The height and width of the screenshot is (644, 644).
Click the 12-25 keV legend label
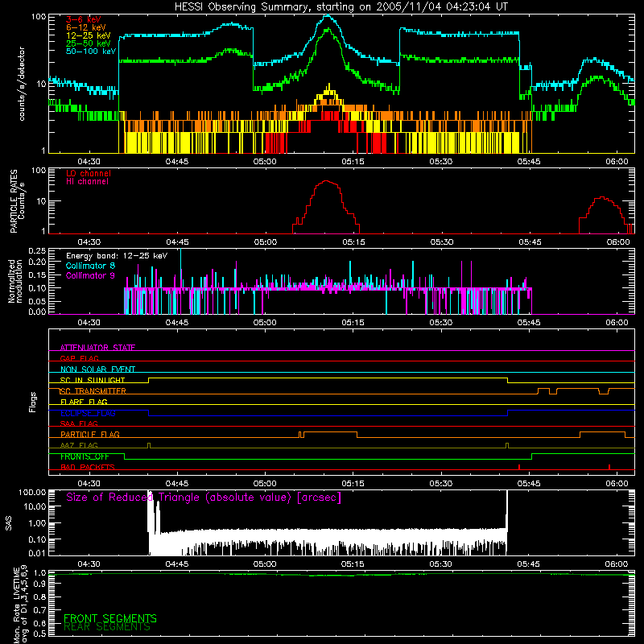88,35
